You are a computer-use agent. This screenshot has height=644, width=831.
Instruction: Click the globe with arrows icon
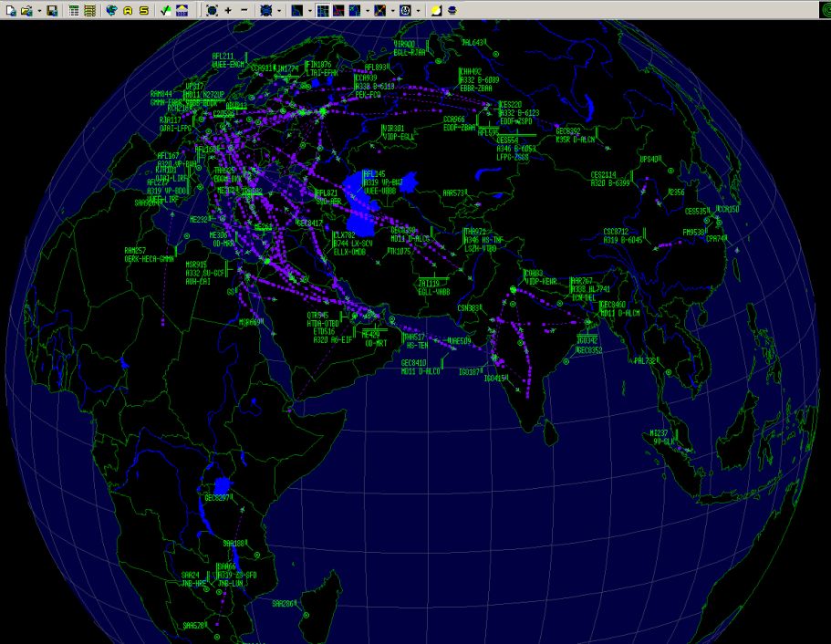[112, 10]
